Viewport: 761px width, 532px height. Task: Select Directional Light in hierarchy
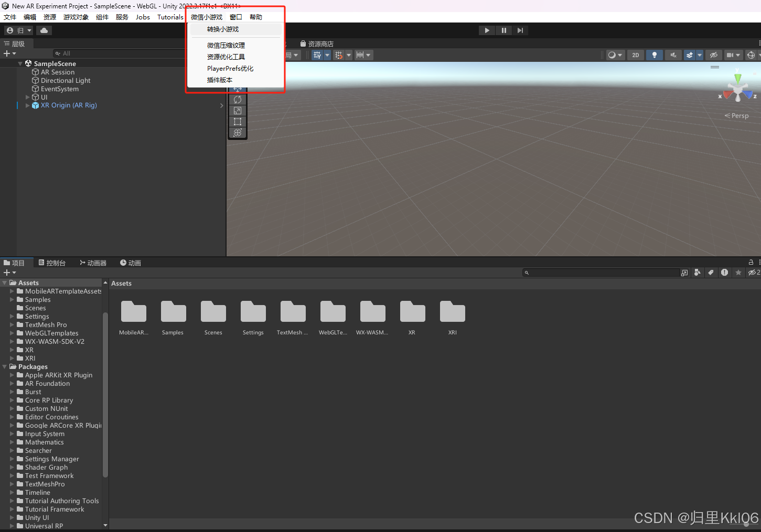66,81
